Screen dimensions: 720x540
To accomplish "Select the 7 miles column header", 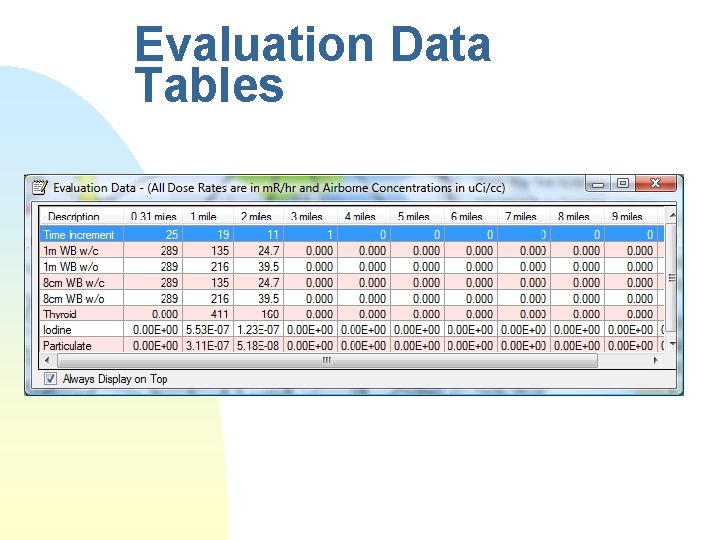I will coord(524,216).
